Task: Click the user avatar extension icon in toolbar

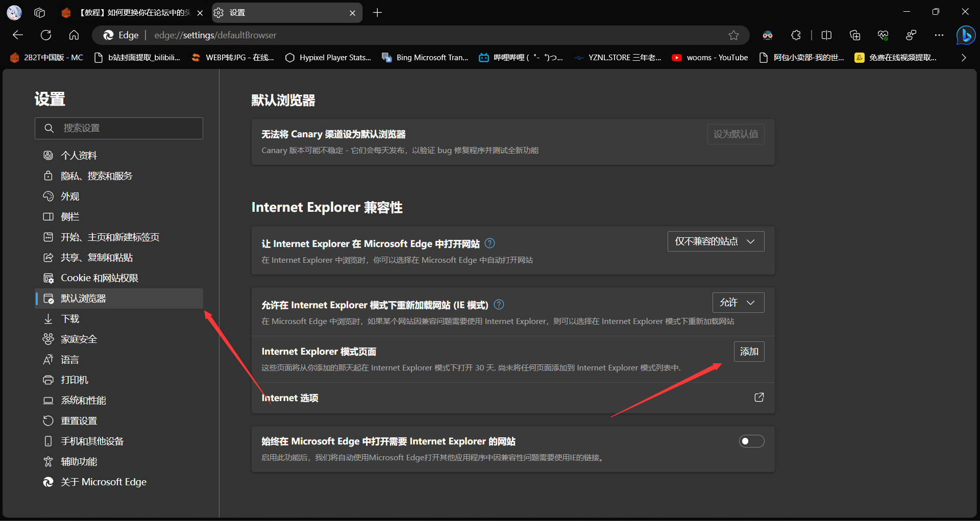Action: [x=768, y=35]
